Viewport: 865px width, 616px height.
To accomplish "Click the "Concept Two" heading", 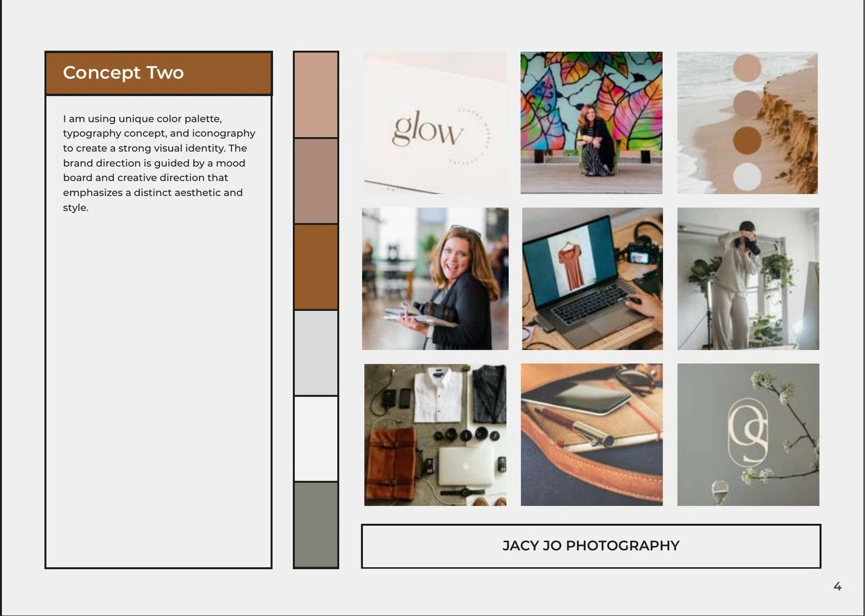I will pos(123,73).
